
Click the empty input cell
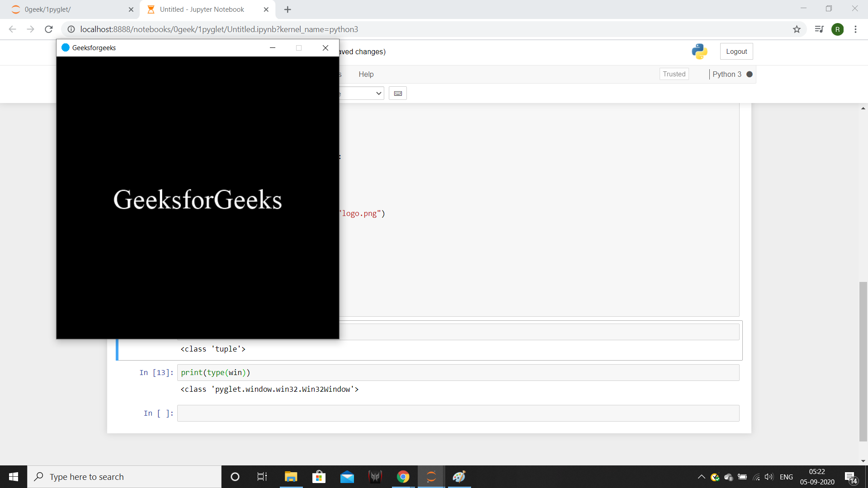(458, 413)
